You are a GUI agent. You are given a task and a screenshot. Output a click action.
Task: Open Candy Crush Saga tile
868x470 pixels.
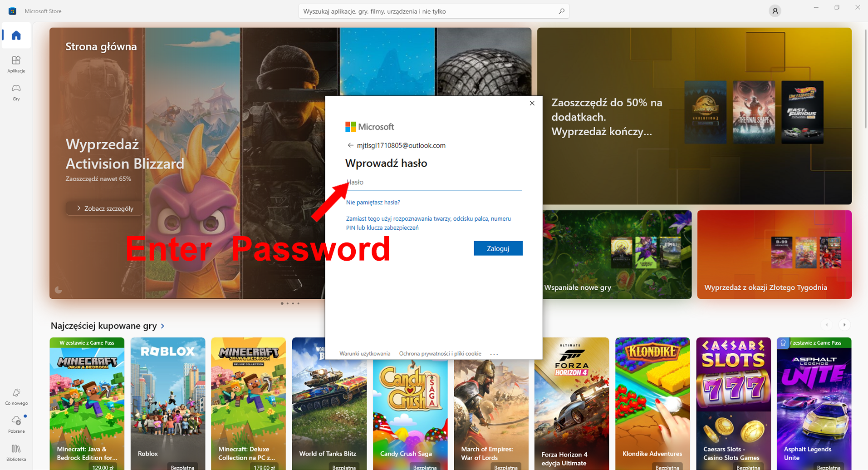410,416
